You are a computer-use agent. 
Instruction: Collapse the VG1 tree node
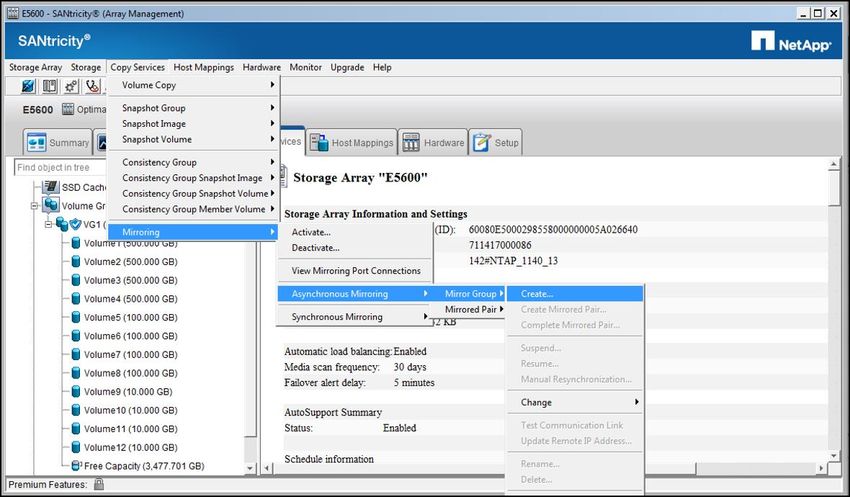click(x=48, y=224)
